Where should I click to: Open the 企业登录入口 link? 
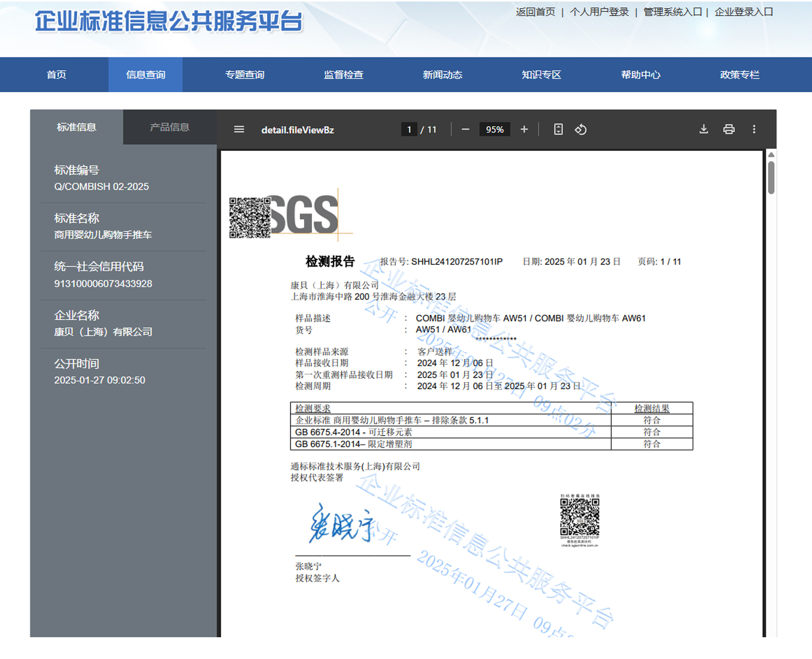pos(743,12)
